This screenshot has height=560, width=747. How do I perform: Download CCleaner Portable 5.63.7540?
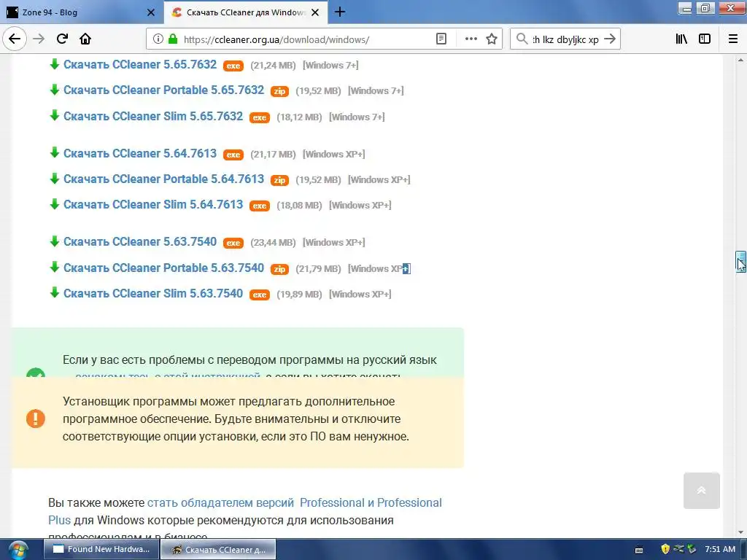tap(163, 268)
